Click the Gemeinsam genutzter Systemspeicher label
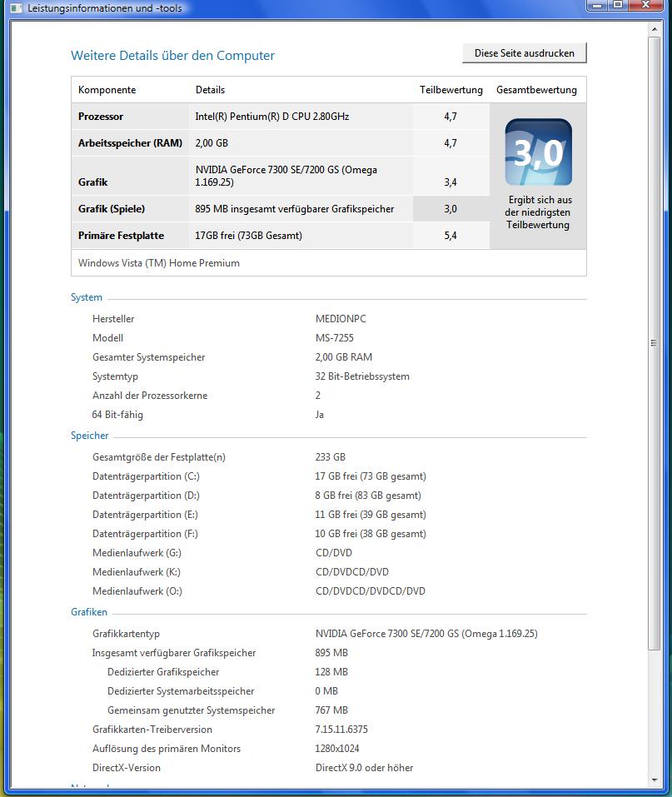672x797 pixels. click(x=192, y=710)
